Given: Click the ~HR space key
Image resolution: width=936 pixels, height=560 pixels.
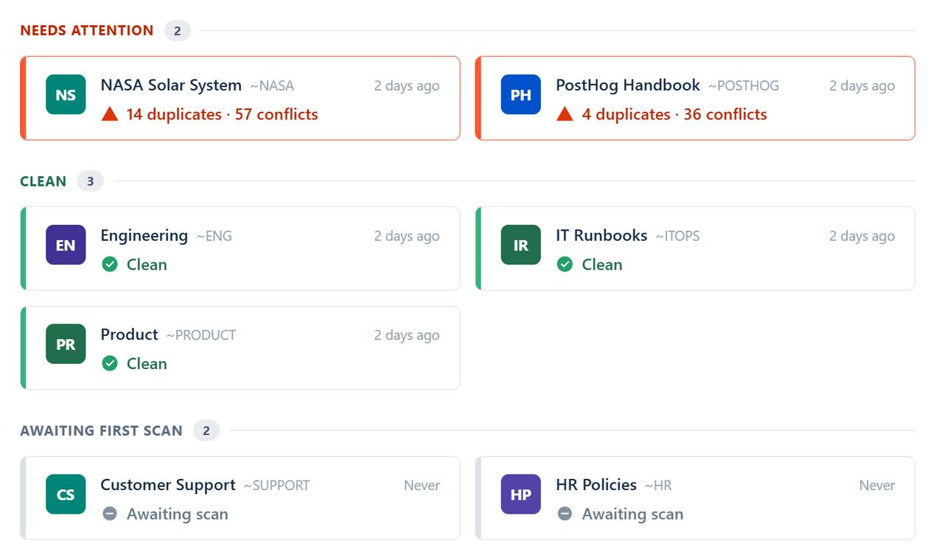Looking at the screenshot, I should (x=658, y=486).
